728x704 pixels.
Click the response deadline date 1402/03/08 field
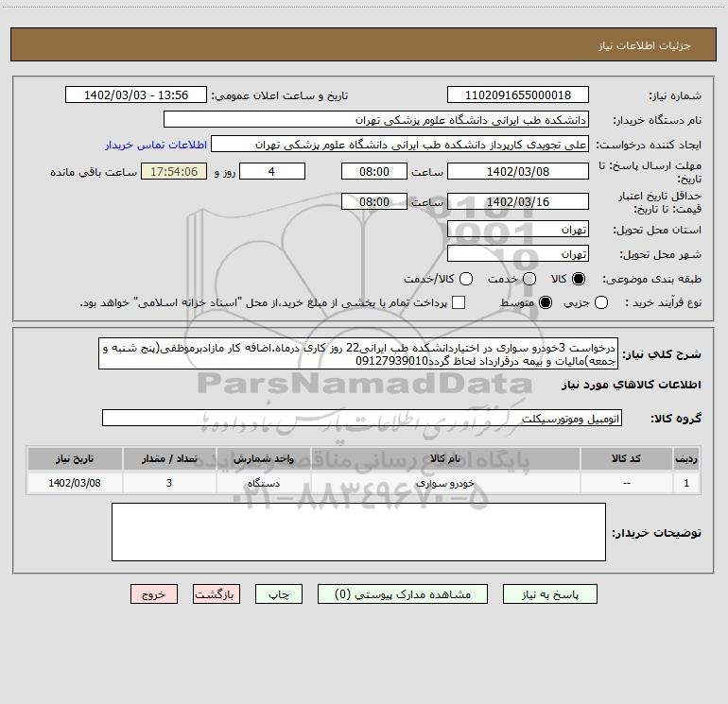tap(518, 171)
